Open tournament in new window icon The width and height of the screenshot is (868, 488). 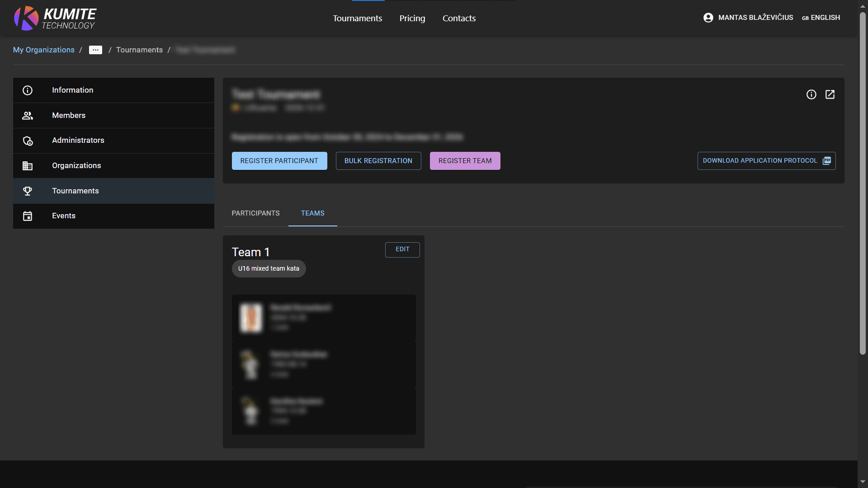click(x=830, y=94)
